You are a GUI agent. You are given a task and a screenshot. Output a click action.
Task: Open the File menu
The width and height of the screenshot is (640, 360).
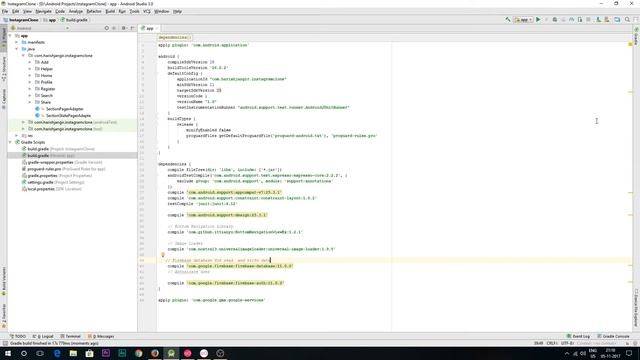tap(5, 11)
